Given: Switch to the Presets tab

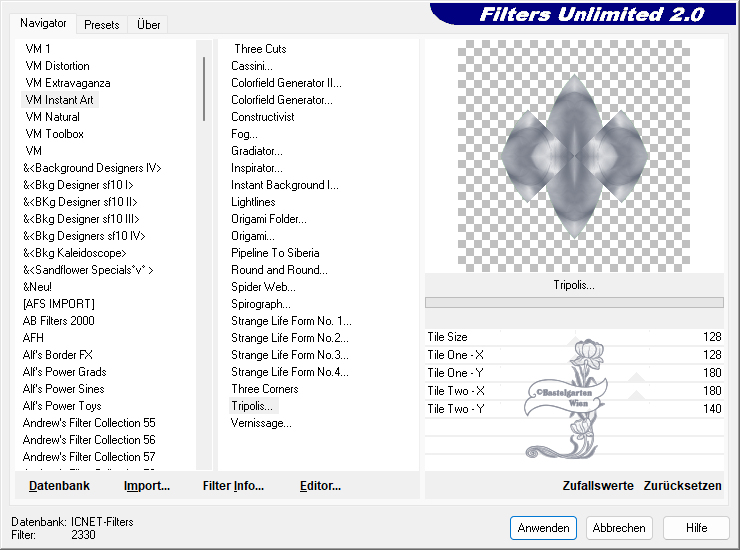Looking at the screenshot, I should 101,24.
